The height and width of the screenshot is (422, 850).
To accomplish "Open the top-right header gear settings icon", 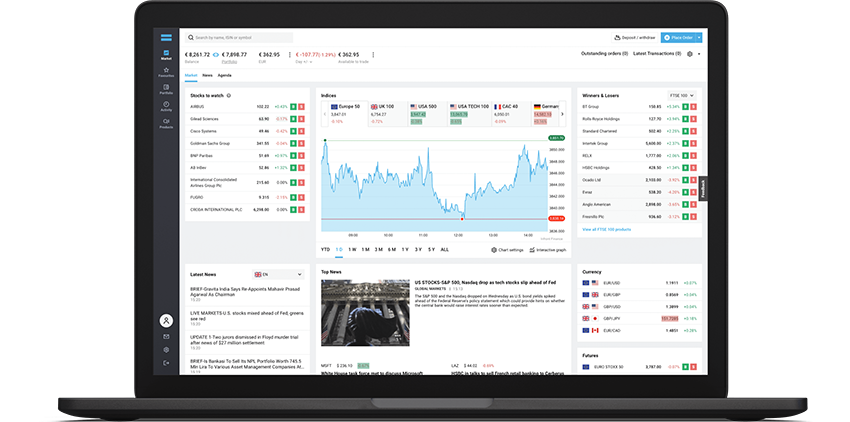I will pyautogui.click(x=690, y=54).
